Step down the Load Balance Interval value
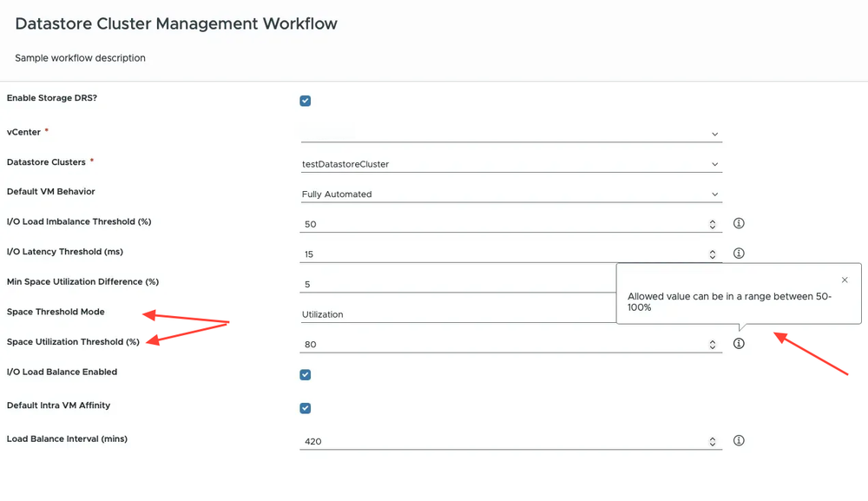Image resolution: width=868 pixels, height=501 pixels. [x=712, y=444]
